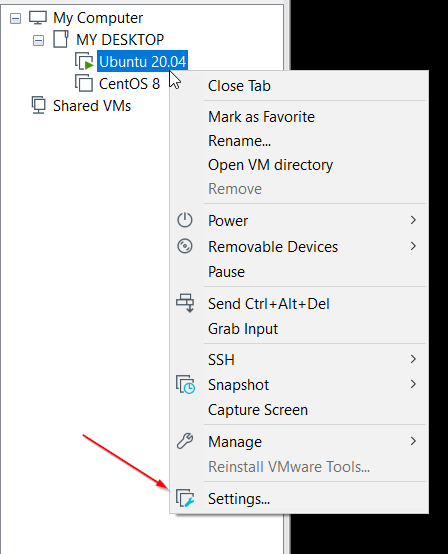
Task: Expand Power submenu arrow
Action: coord(413,220)
